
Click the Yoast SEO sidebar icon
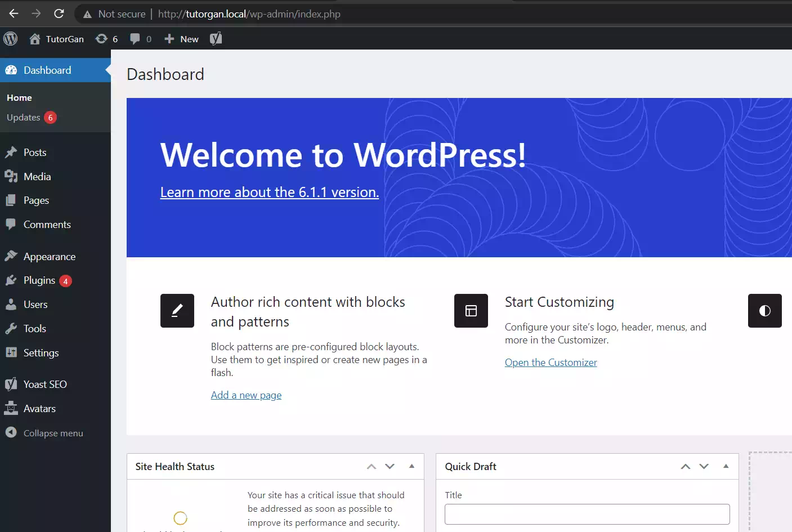(11, 385)
